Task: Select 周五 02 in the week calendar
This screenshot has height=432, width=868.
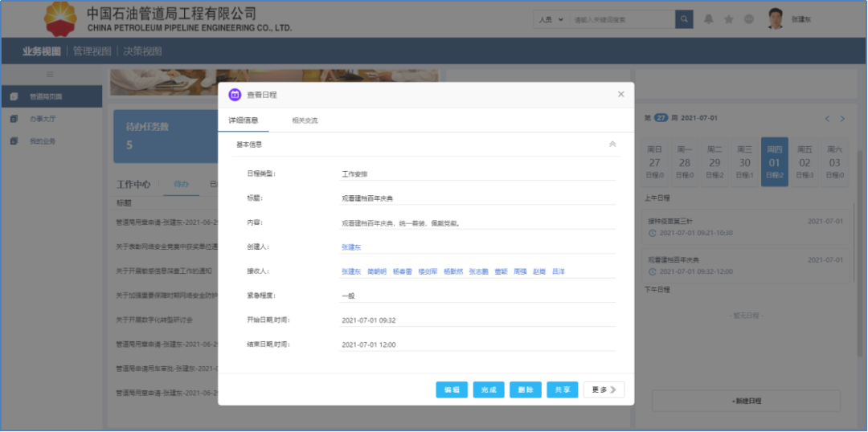Action: (x=805, y=162)
